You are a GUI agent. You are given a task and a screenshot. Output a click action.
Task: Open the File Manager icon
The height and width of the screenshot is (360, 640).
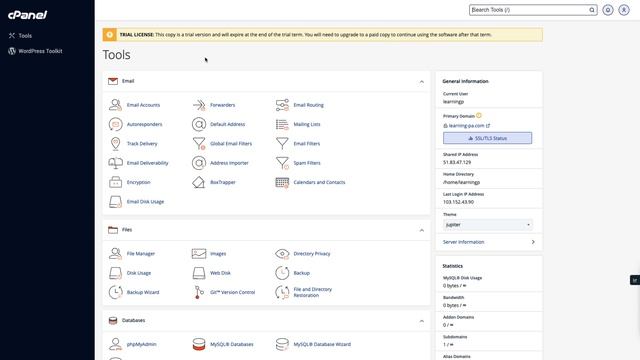point(116,253)
